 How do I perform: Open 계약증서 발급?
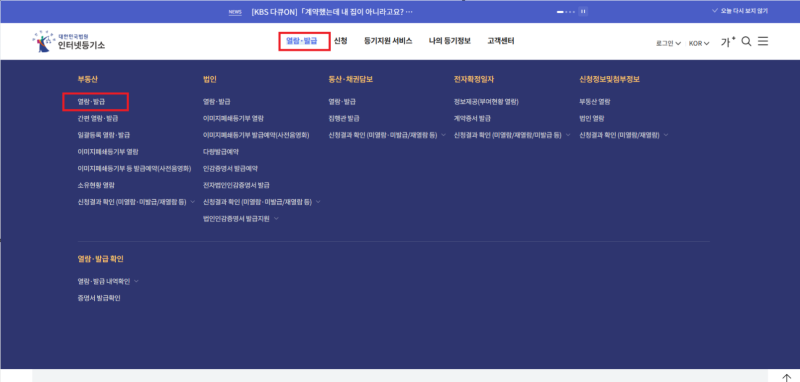point(472,118)
